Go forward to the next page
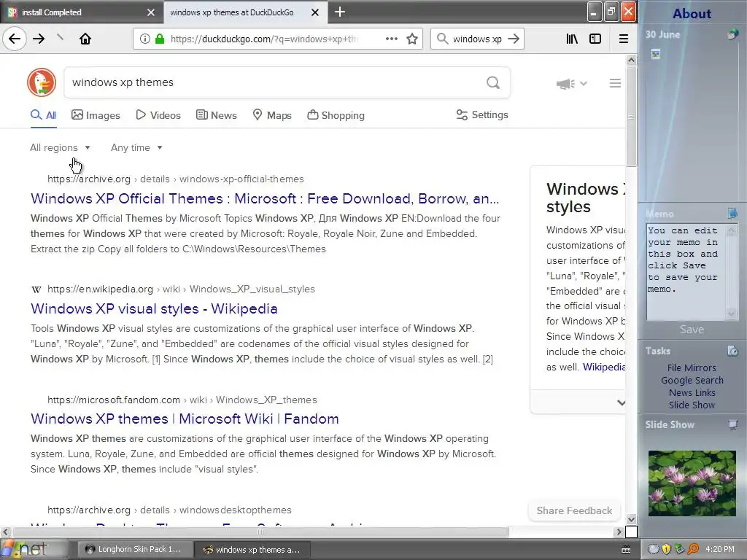Image resolution: width=747 pixels, height=560 pixels. 39,39
